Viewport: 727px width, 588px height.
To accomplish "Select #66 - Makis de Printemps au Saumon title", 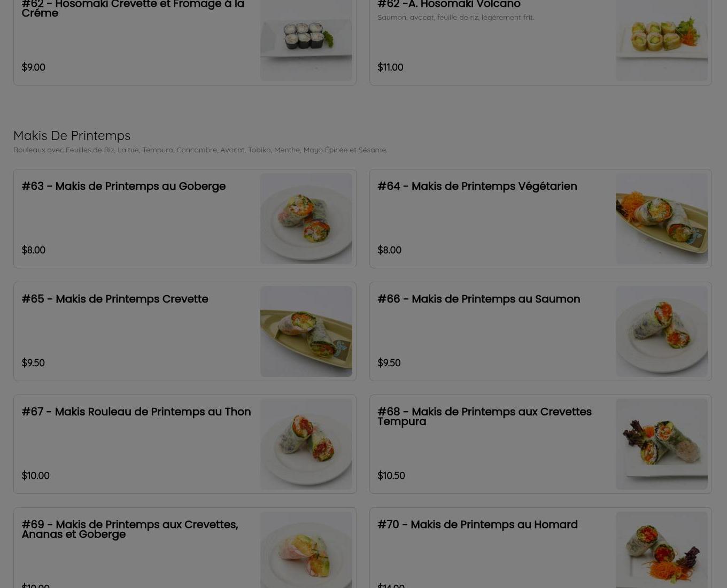I will [478, 299].
